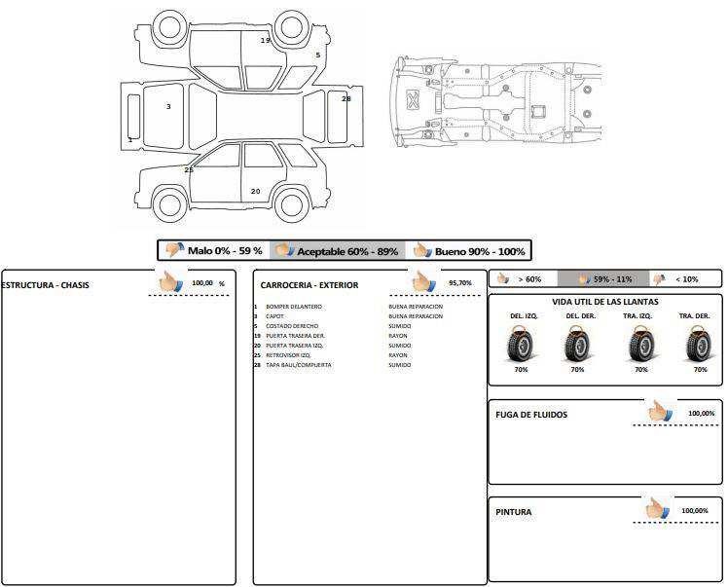Click damage marker 3 on the hood
The height and width of the screenshot is (587, 728).
pyautogui.click(x=168, y=106)
